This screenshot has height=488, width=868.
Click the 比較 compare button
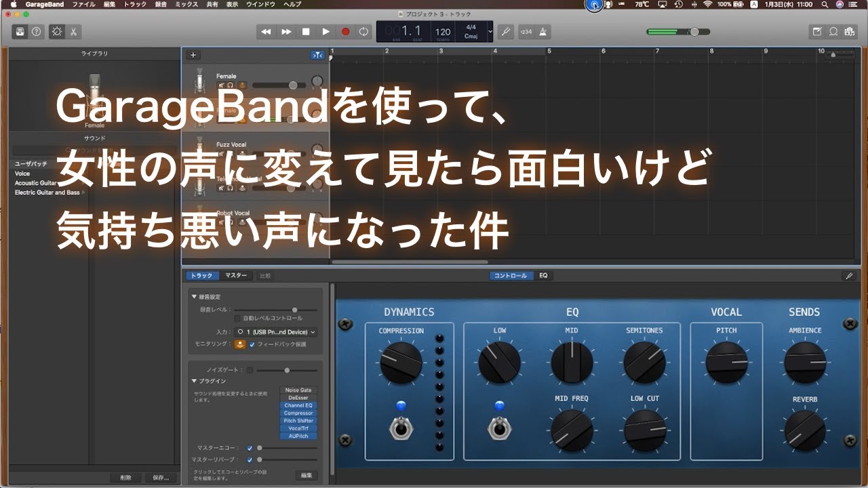point(264,276)
